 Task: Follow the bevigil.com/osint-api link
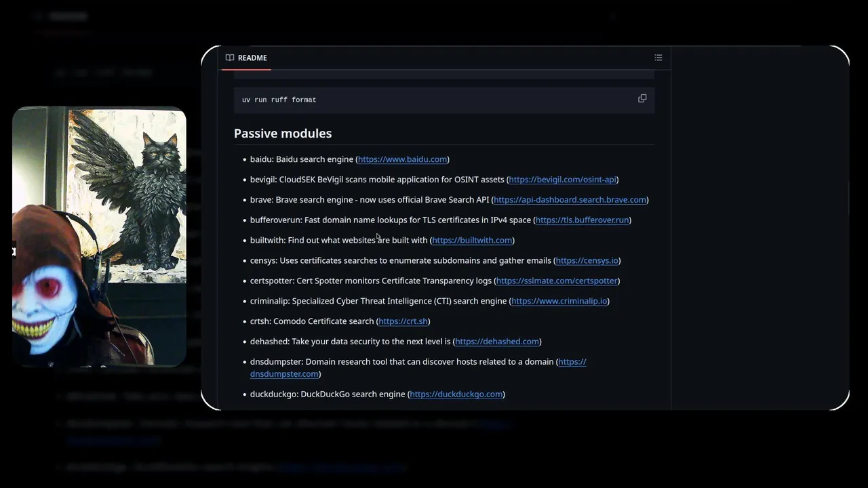point(562,180)
